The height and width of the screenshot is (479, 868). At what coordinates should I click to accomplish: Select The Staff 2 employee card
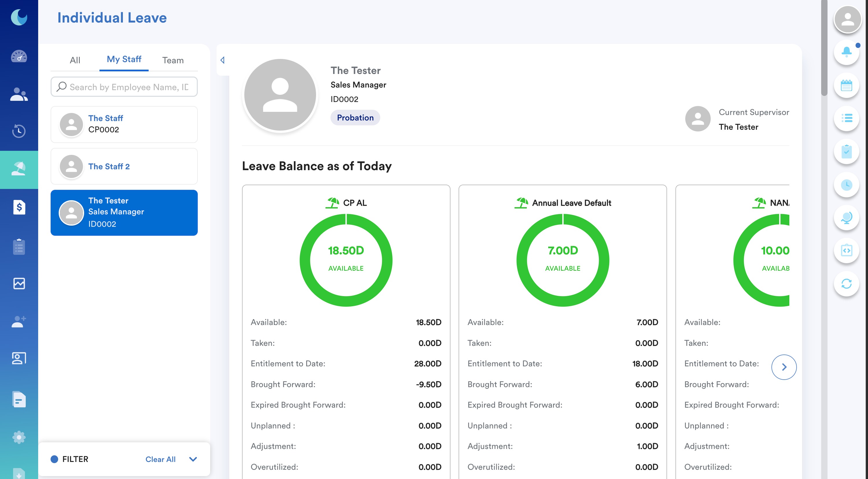(124, 166)
